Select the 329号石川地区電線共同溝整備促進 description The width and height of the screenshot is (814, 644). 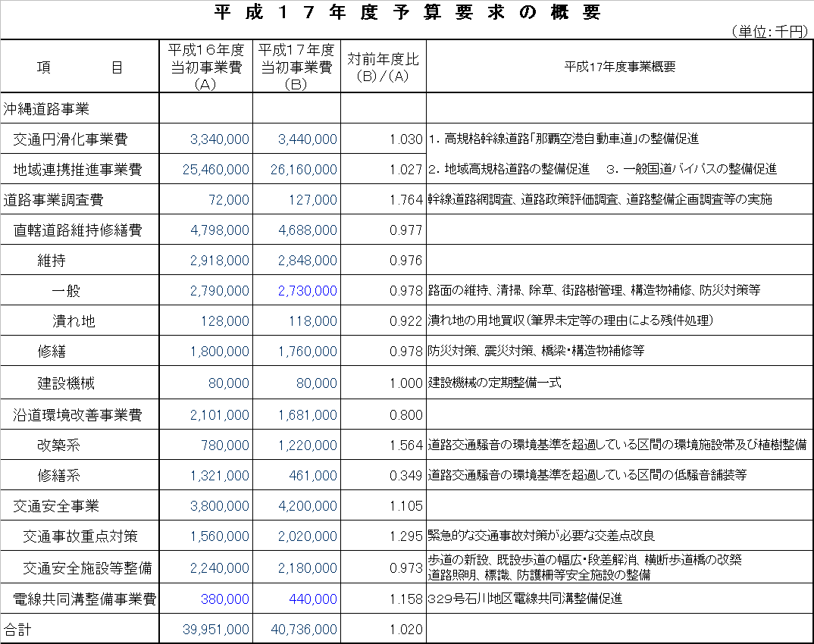524,599
